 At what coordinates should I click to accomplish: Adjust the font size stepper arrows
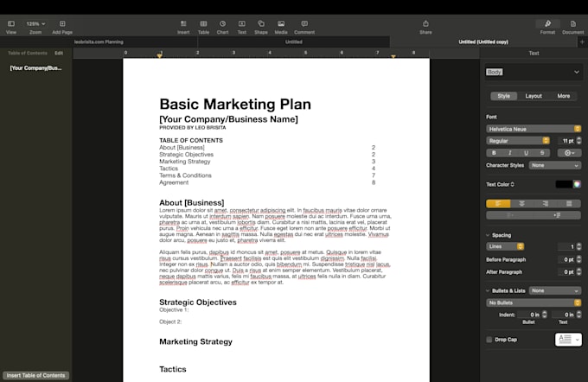(x=579, y=141)
